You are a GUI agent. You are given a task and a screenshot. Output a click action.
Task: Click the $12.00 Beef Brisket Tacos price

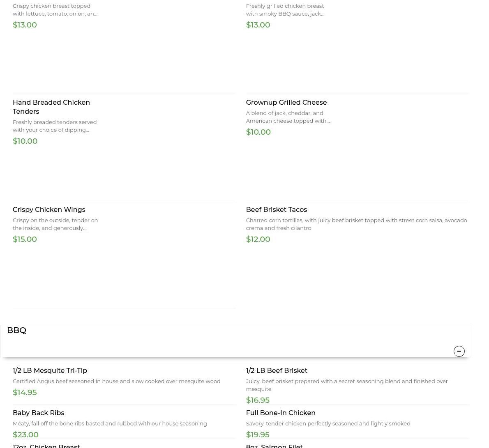(258, 239)
